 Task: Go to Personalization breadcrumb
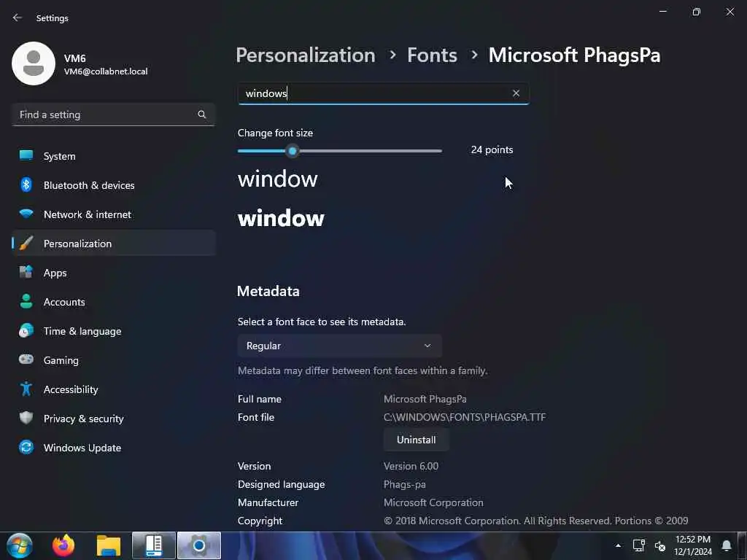[306, 55]
